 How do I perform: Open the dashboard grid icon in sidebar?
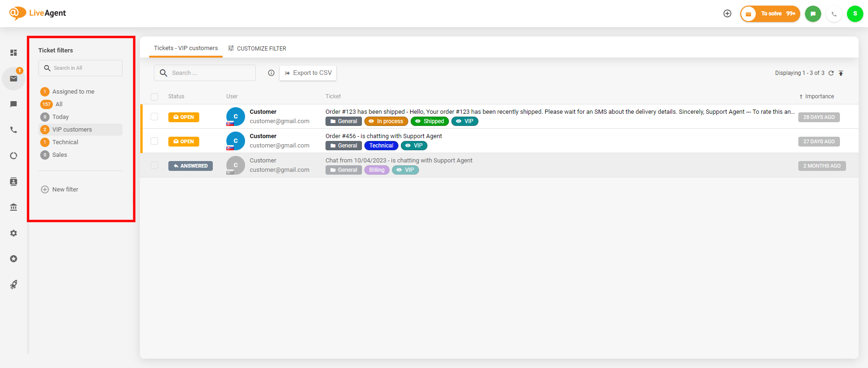click(14, 53)
